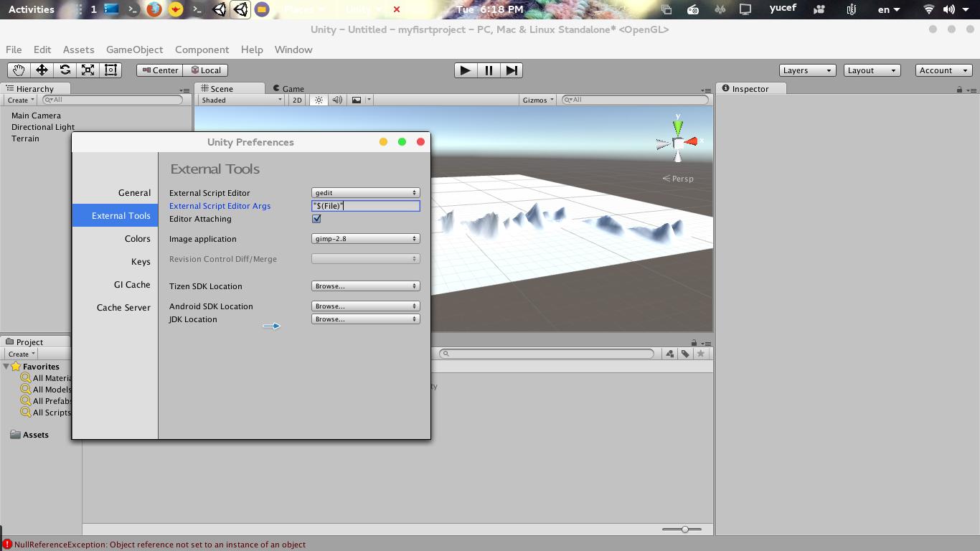Select the Move tool
980x551 pixels.
(44, 70)
